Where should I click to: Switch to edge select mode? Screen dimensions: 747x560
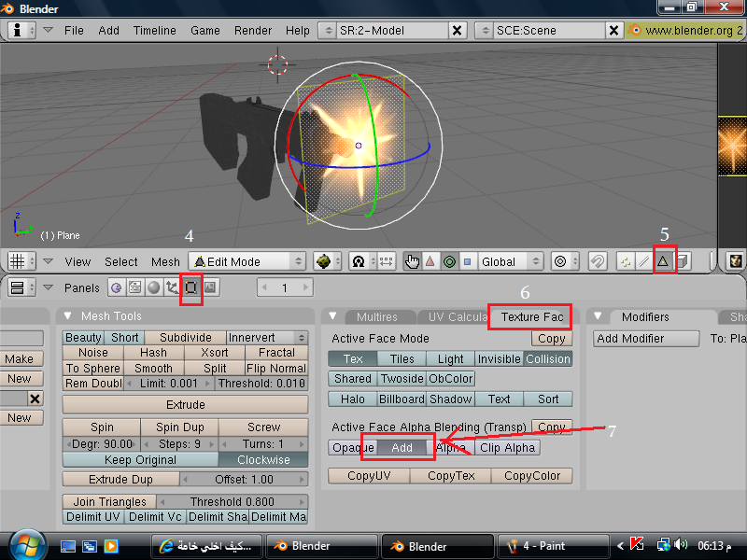point(644,261)
